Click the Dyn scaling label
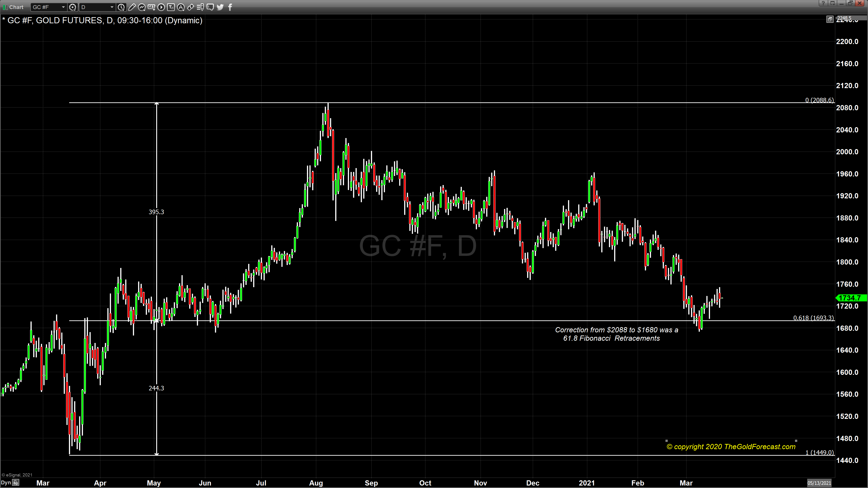This screenshot has height=488, width=868. click(x=6, y=483)
